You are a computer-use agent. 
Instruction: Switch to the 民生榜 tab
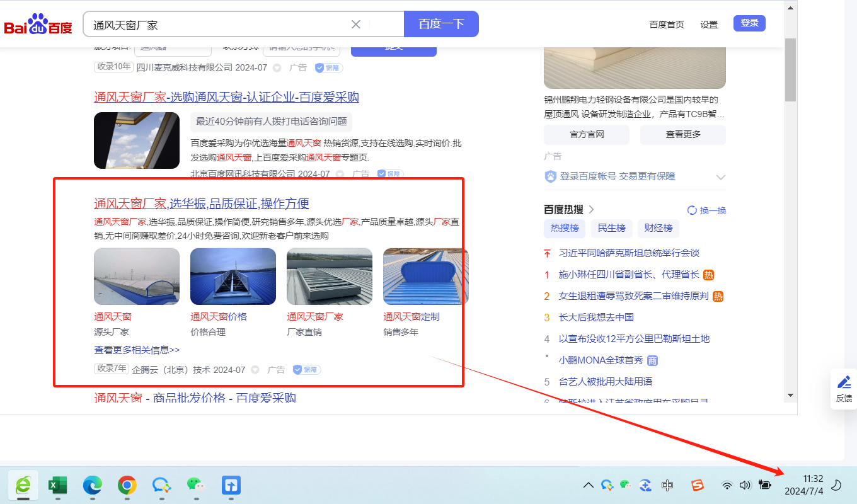pyautogui.click(x=611, y=228)
